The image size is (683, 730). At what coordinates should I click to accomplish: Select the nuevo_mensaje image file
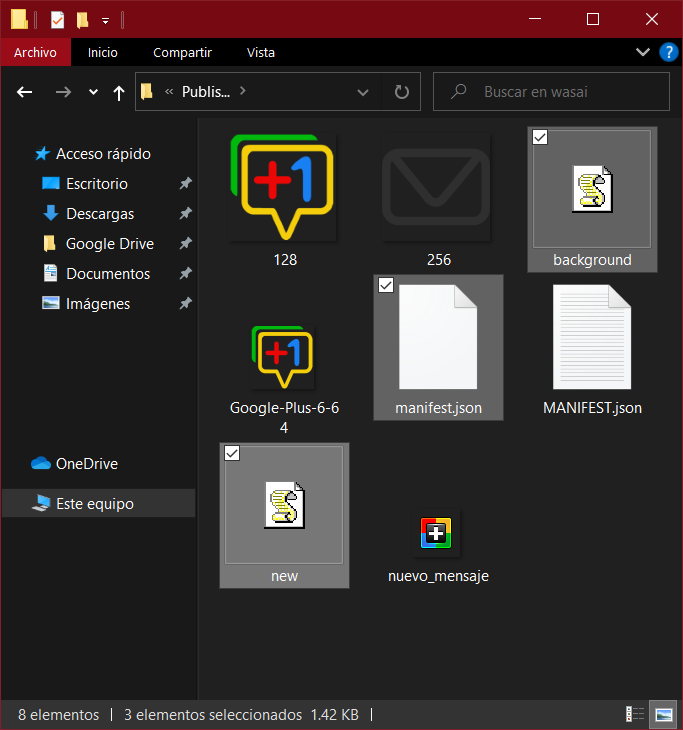pyautogui.click(x=438, y=546)
